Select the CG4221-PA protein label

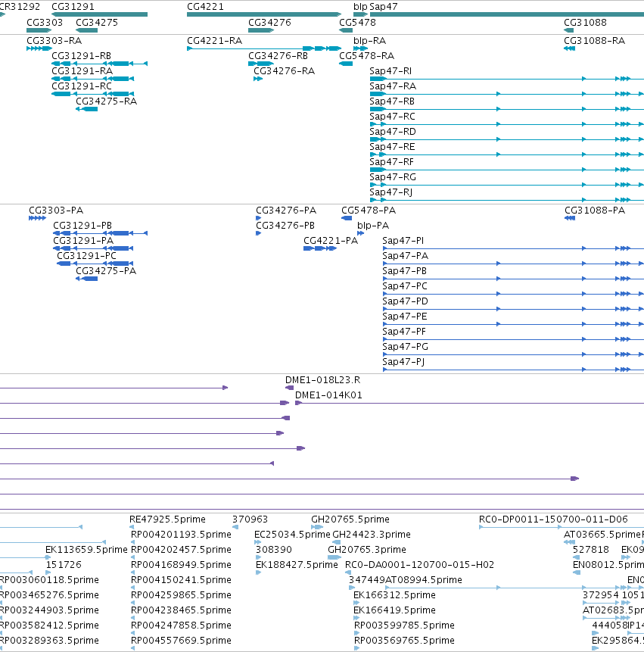pos(330,241)
